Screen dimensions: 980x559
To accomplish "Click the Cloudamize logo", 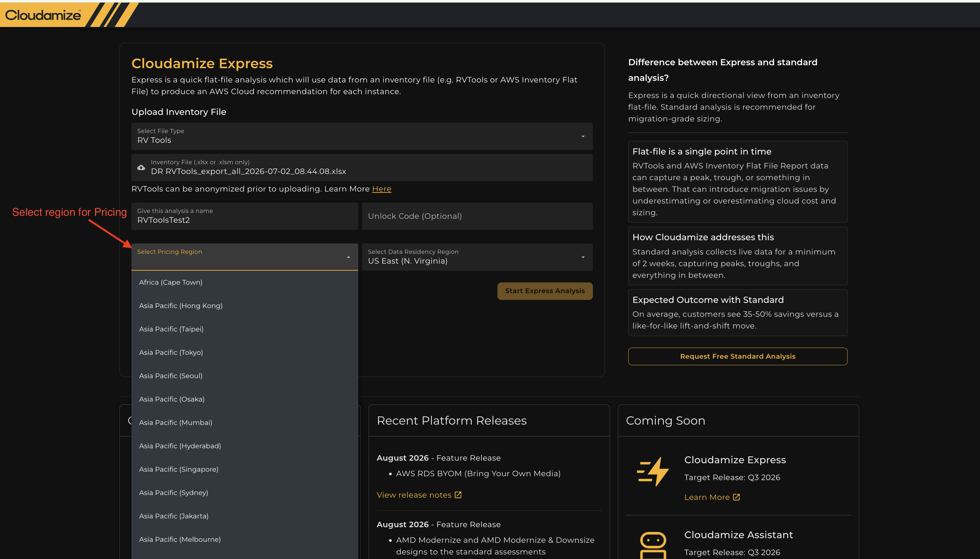I will pyautogui.click(x=43, y=15).
